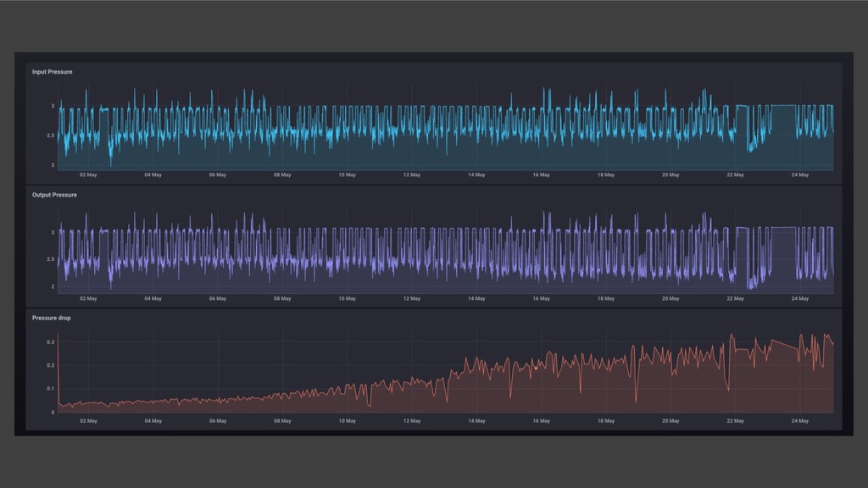Click the 02 May label under Input Pressure
Viewport: 868px width, 488px height.
coord(88,175)
